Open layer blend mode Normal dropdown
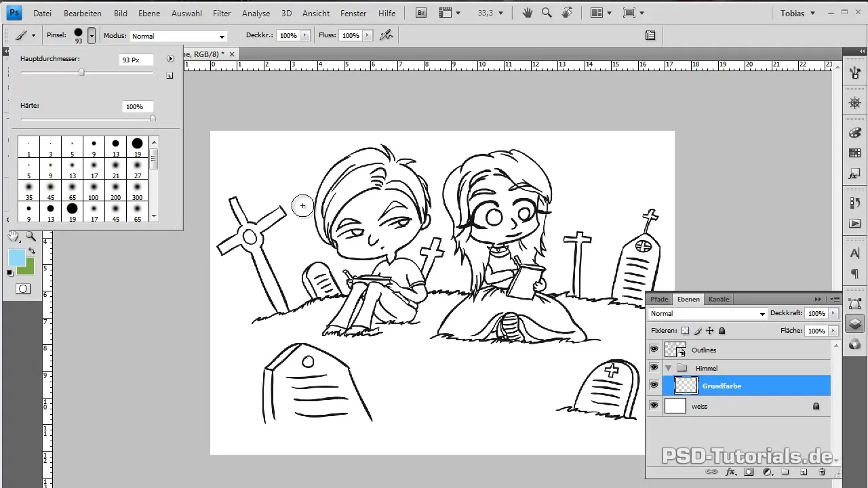Viewport: 868px width, 488px height. [707, 314]
